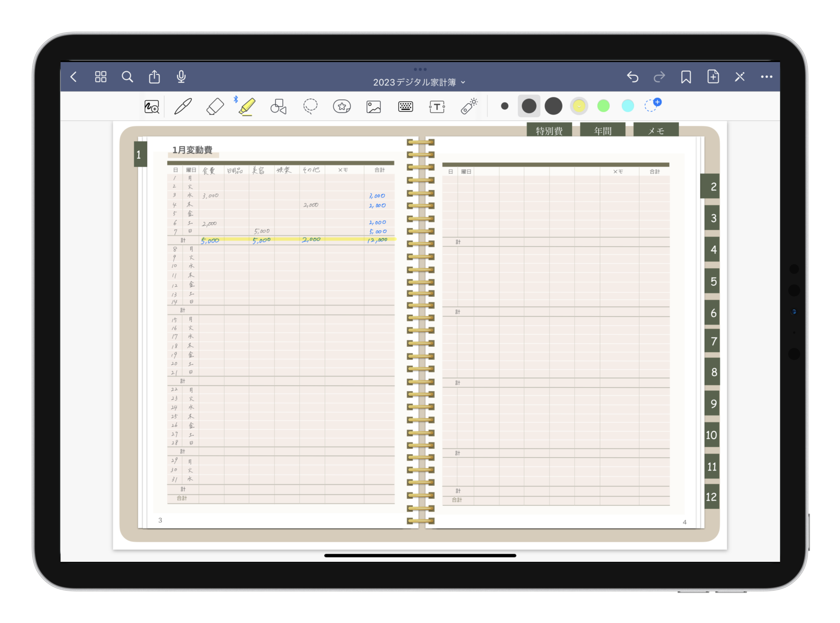Select the Highlighter tool
The width and height of the screenshot is (840, 623).
pos(247,107)
